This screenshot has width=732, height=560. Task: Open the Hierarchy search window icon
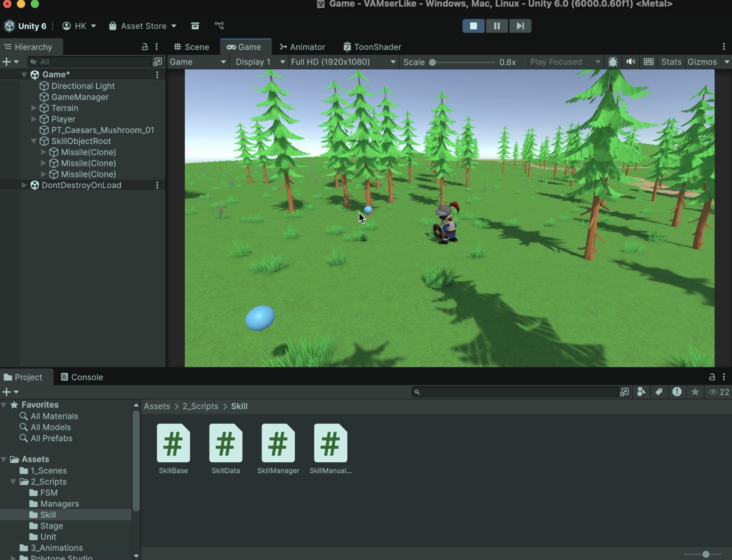(158, 62)
